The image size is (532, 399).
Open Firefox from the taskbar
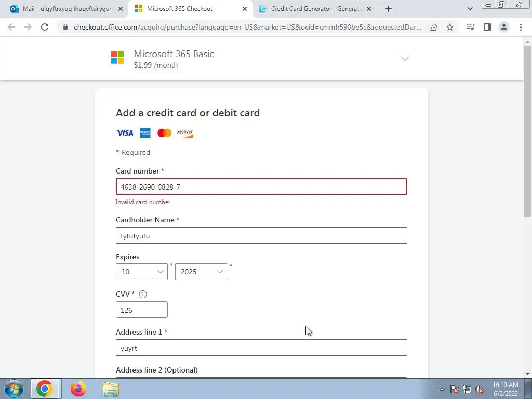[78, 389]
